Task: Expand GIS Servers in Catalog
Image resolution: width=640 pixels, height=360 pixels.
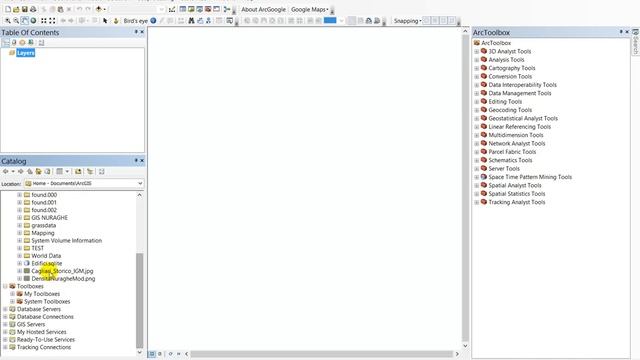Action: pyautogui.click(x=5, y=324)
